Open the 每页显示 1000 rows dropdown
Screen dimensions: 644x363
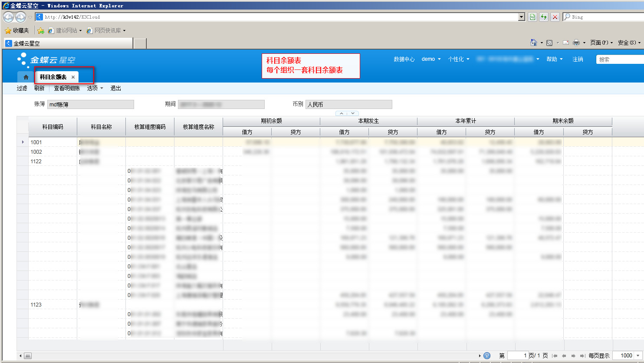point(637,356)
